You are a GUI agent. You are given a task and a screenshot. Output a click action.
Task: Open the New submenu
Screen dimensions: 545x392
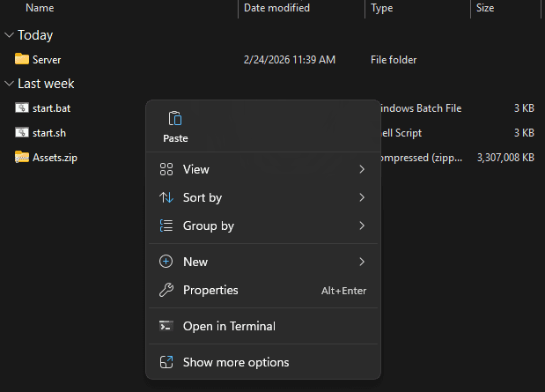[x=195, y=262]
